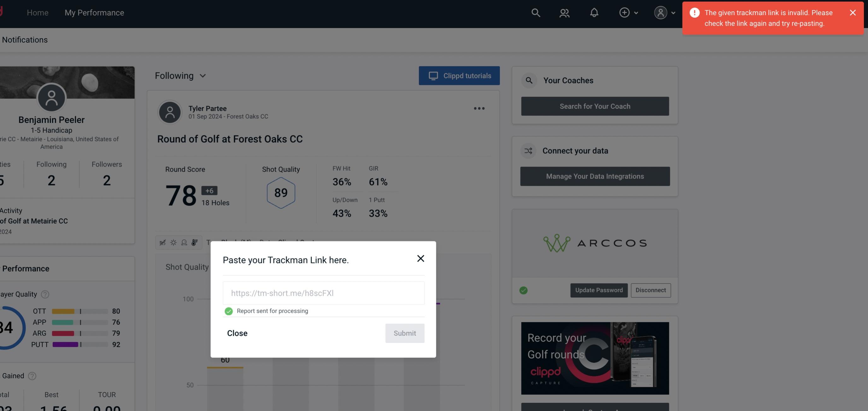Click the Shot Quality hexagon icon

click(281, 193)
